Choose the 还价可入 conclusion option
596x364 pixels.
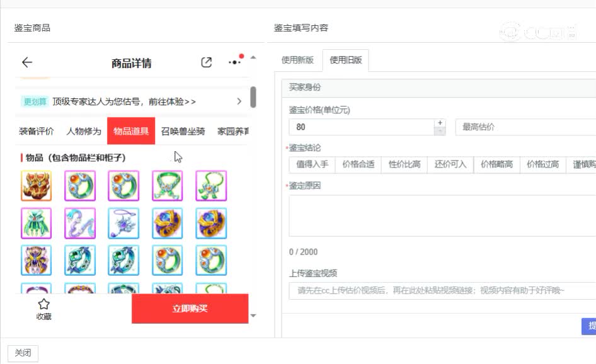point(450,164)
